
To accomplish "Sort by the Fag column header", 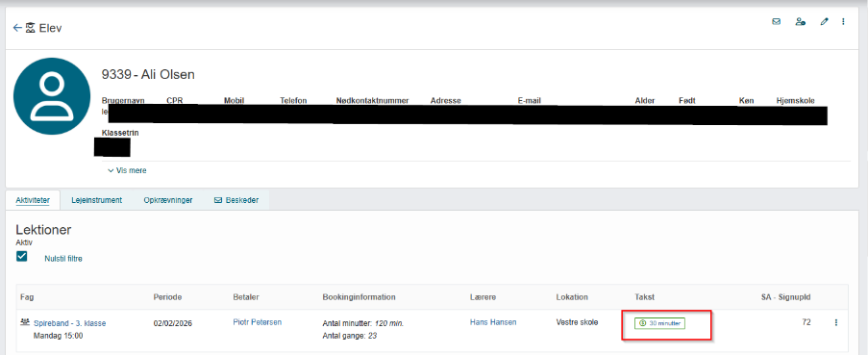I will tap(26, 297).
